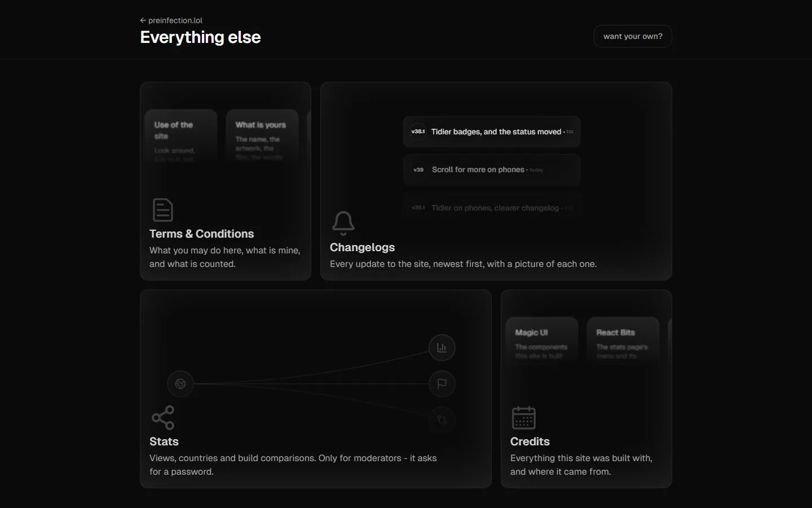The width and height of the screenshot is (812, 508).
Task: Open the Terms & Conditions card title
Action: pos(202,234)
